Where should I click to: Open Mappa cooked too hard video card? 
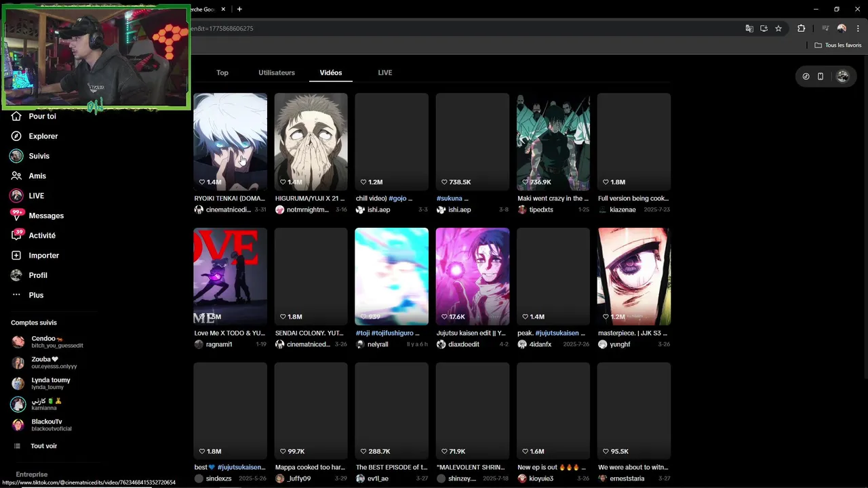click(311, 411)
